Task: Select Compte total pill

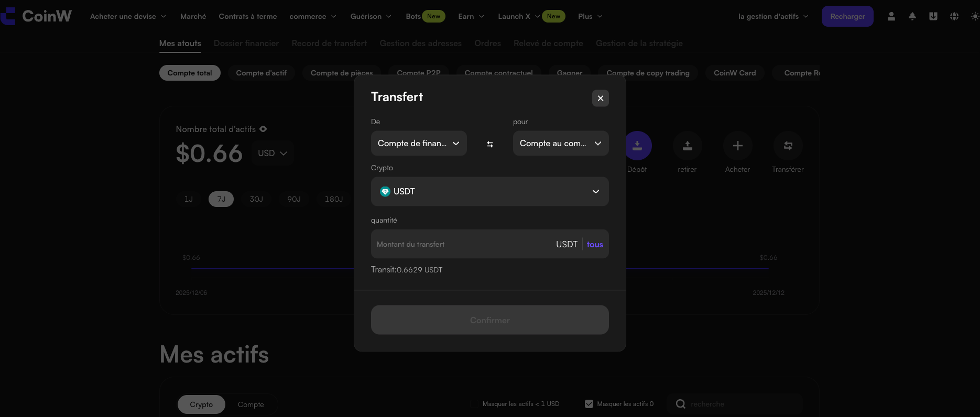Action: point(190,73)
